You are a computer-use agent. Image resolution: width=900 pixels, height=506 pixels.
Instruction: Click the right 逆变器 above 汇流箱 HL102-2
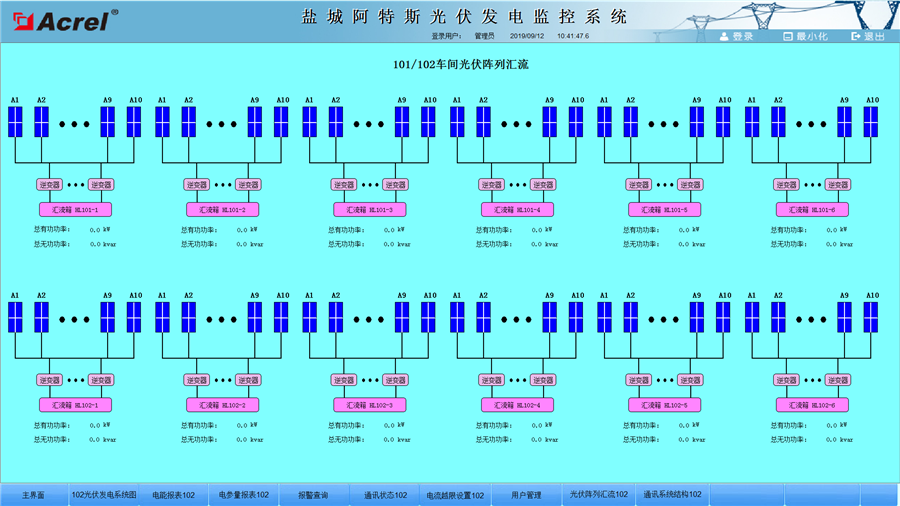click(248, 380)
